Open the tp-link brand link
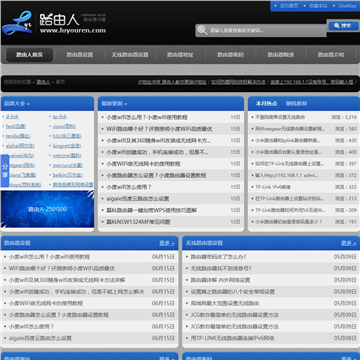Image resolution: width=360 pixels, height=360 pixels. coord(60,117)
